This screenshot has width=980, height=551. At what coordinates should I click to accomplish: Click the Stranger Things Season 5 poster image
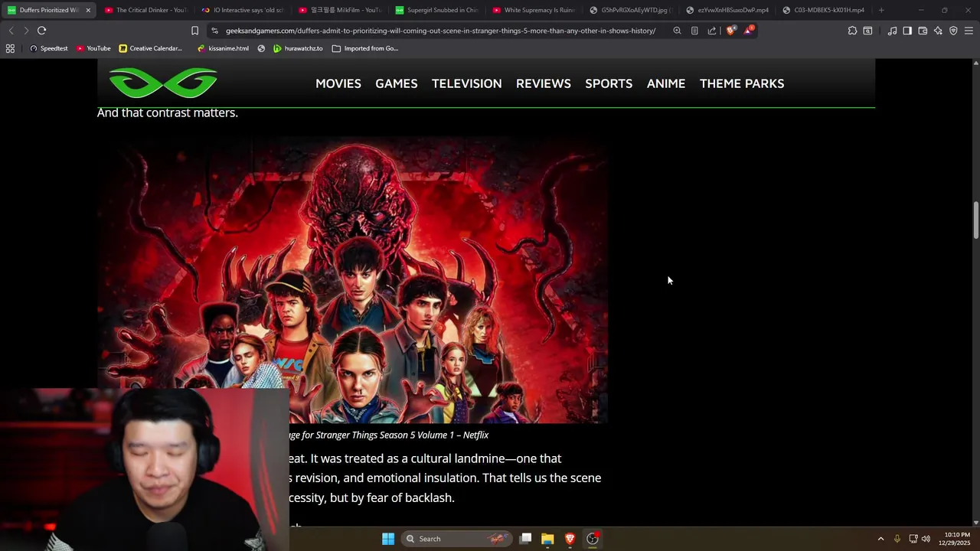[352, 280]
